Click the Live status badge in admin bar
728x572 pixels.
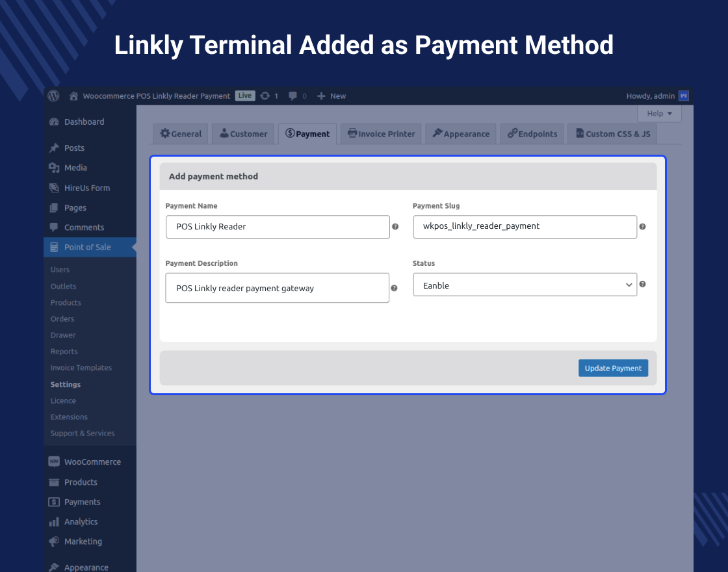[x=244, y=96]
